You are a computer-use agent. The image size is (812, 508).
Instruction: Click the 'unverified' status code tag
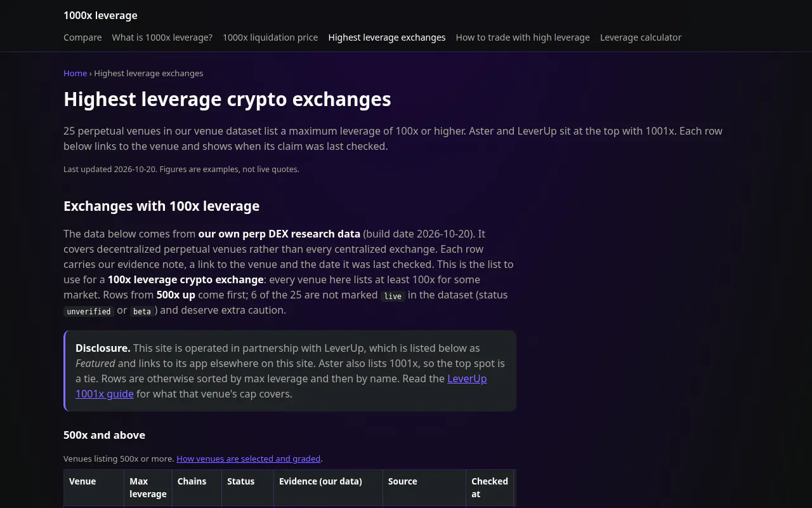click(x=89, y=311)
